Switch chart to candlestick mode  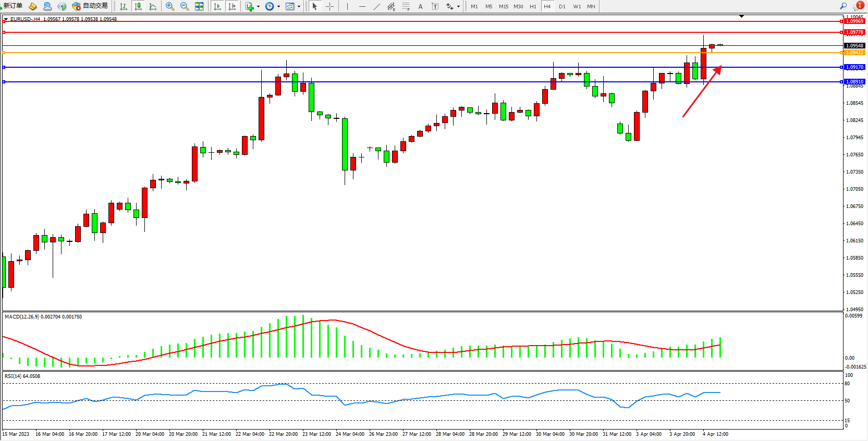click(138, 6)
